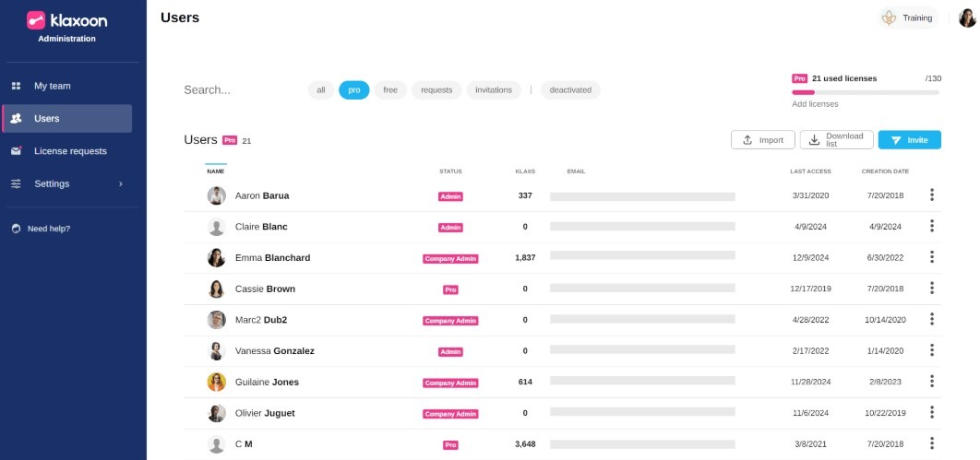Open the row options menu for Olivier Juguet

(932, 413)
